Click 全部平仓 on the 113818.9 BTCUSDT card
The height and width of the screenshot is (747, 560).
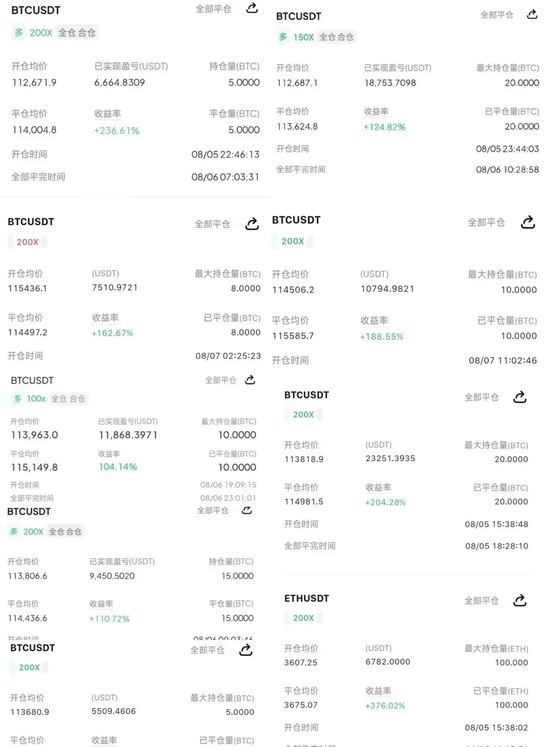pyautogui.click(x=482, y=397)
